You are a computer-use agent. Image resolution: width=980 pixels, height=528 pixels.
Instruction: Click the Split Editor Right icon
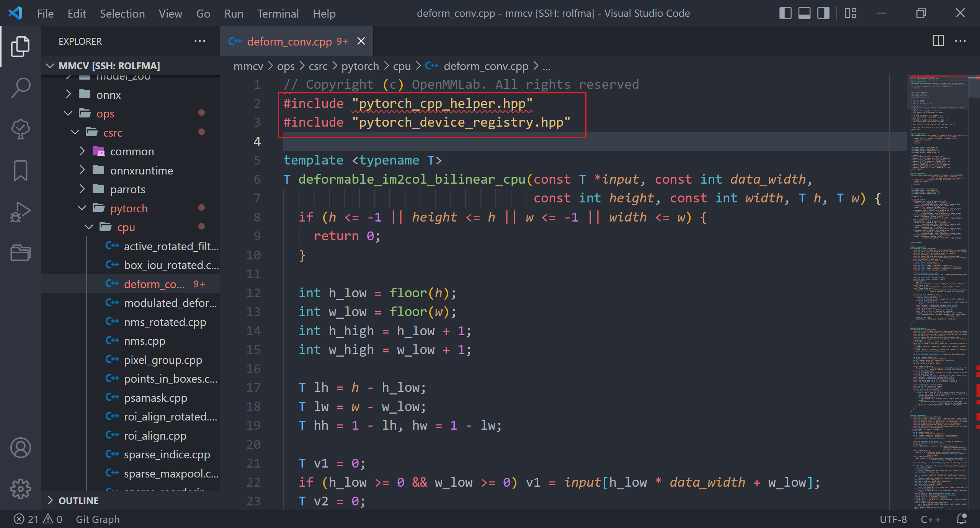[x=938, y=41]
